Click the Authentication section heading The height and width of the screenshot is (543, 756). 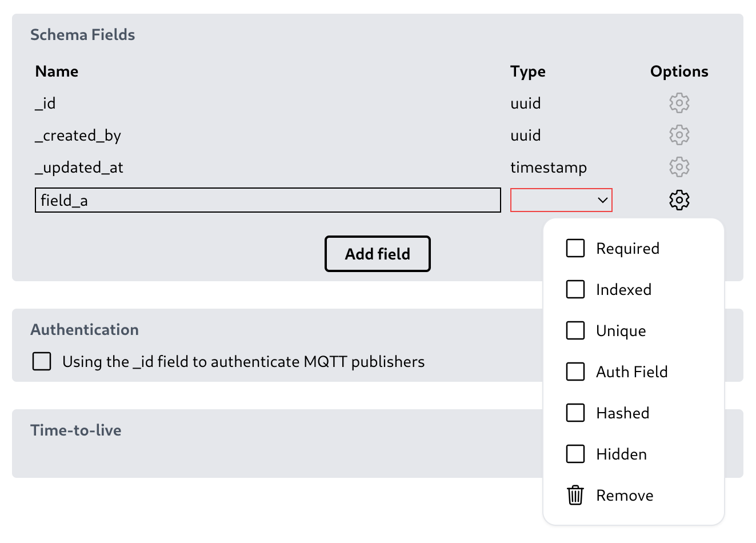coord(85,330)
